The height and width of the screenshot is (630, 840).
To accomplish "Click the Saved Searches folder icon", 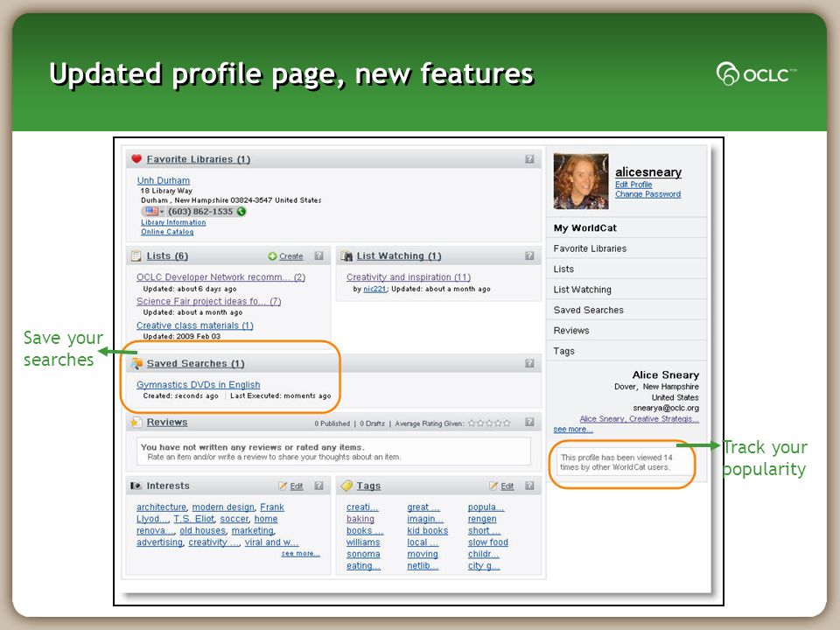I will [x=136, y=363].
